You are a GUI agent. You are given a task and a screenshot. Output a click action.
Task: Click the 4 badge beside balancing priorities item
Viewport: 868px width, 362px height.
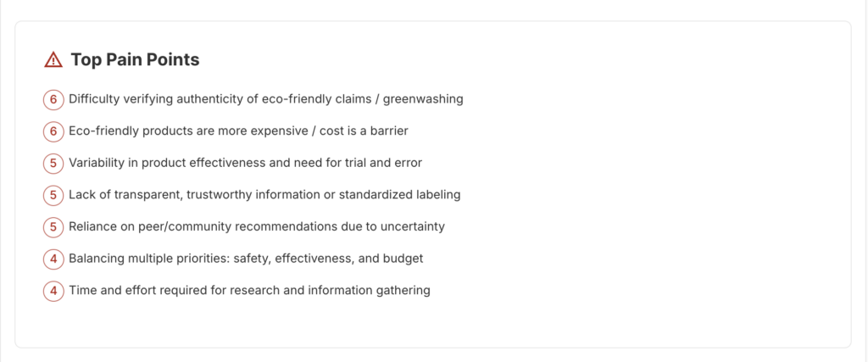[53, 259]
